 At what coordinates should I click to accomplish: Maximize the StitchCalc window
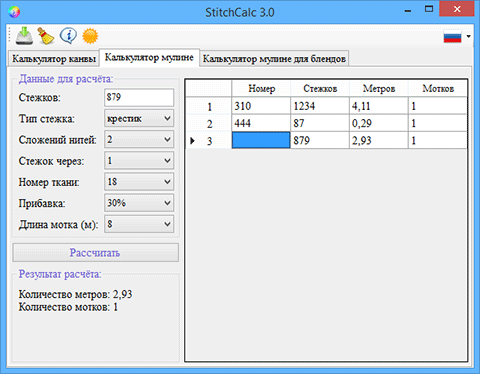click(x=429, y=9)
